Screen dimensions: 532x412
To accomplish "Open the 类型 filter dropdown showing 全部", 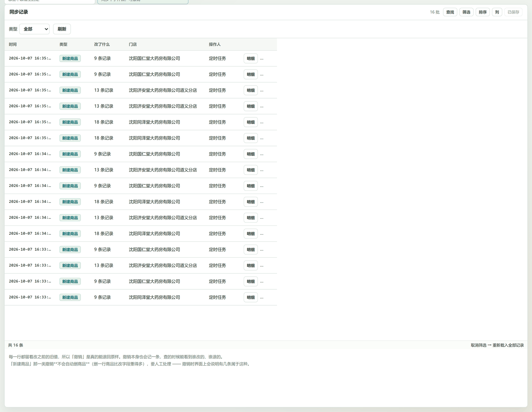I will 34,29.
